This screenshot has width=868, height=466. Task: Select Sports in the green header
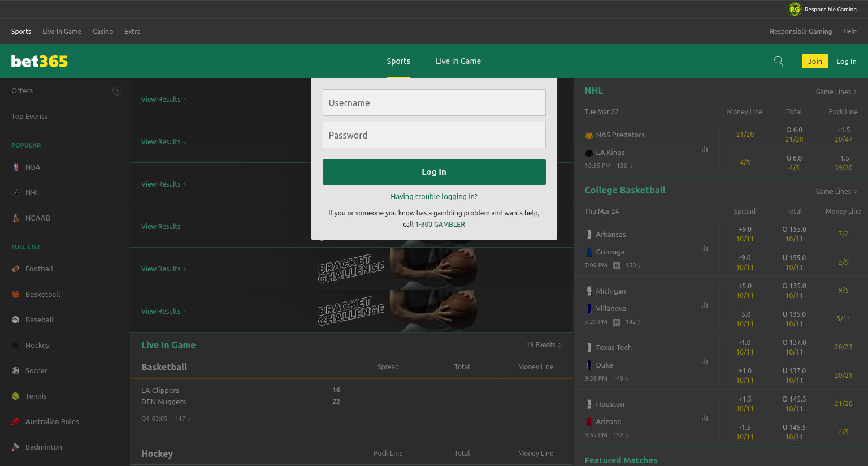click(398, 61)
